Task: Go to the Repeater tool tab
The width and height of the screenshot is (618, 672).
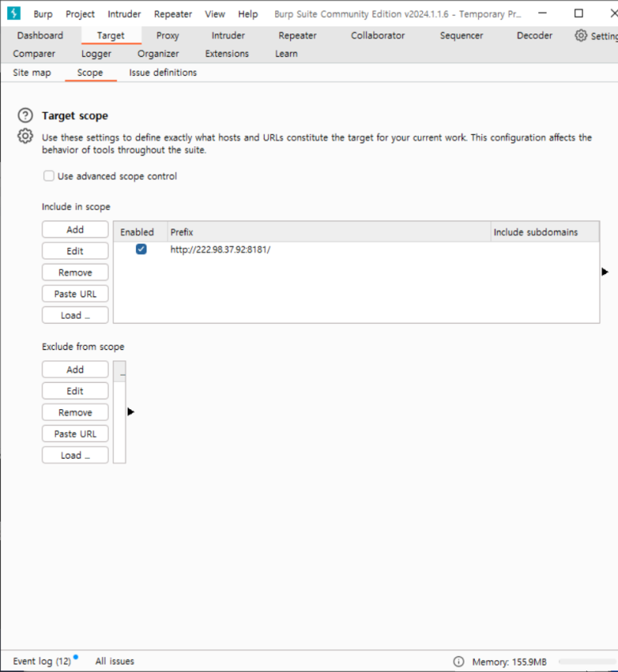Action: (297, 36)
